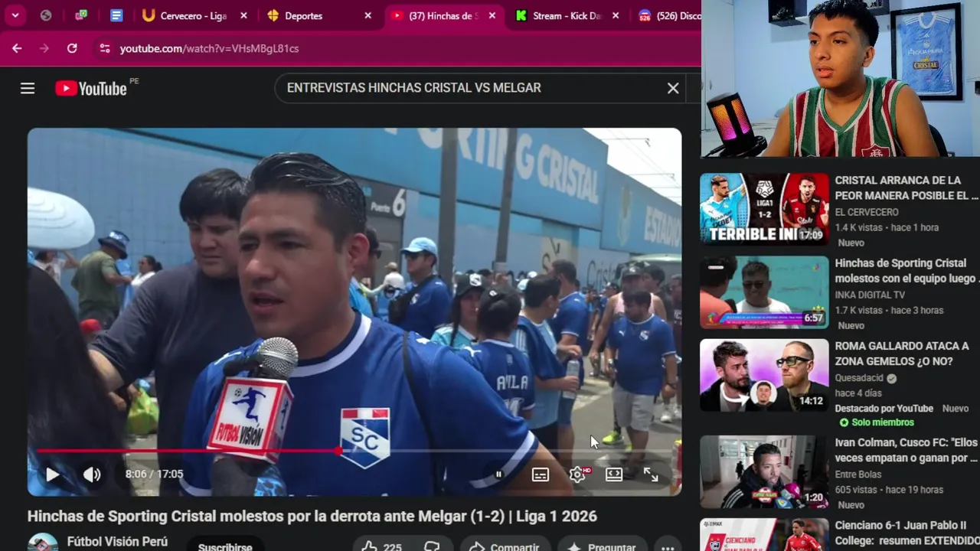Open EL CERVECERO channel link
This screenshot has width=980, height=551.
[867, 212]
